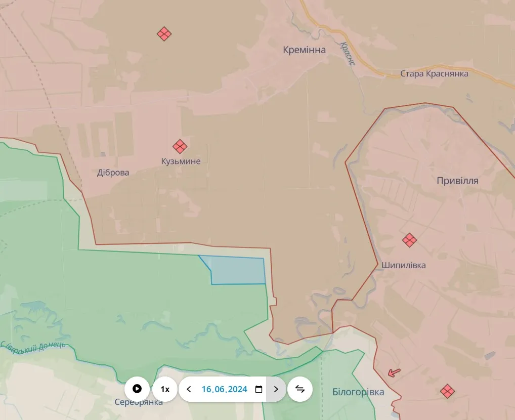The height and width of the screenshot is (420, 515).
Task: Advance to the next date with right chevron
Action: 276,389
